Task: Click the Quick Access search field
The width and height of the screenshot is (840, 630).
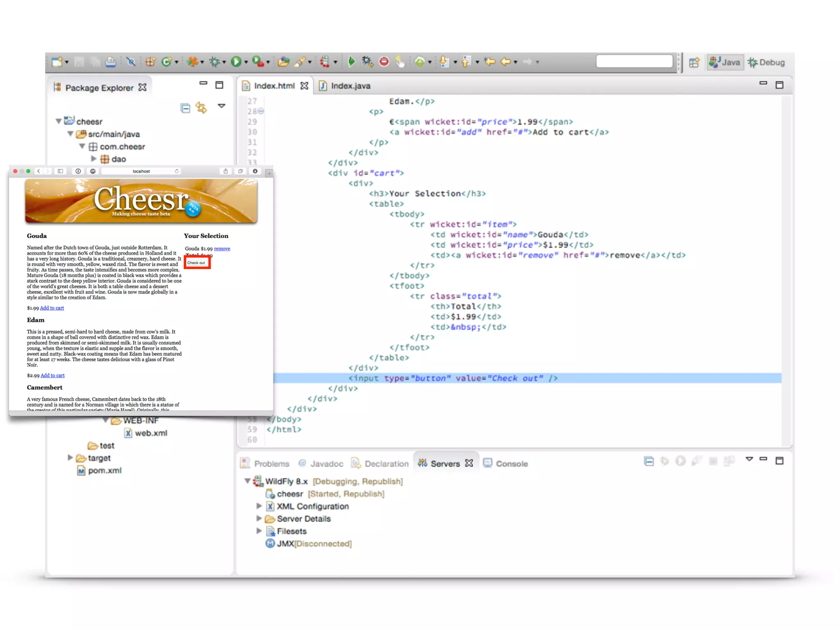Action: (x=634, y=62)
